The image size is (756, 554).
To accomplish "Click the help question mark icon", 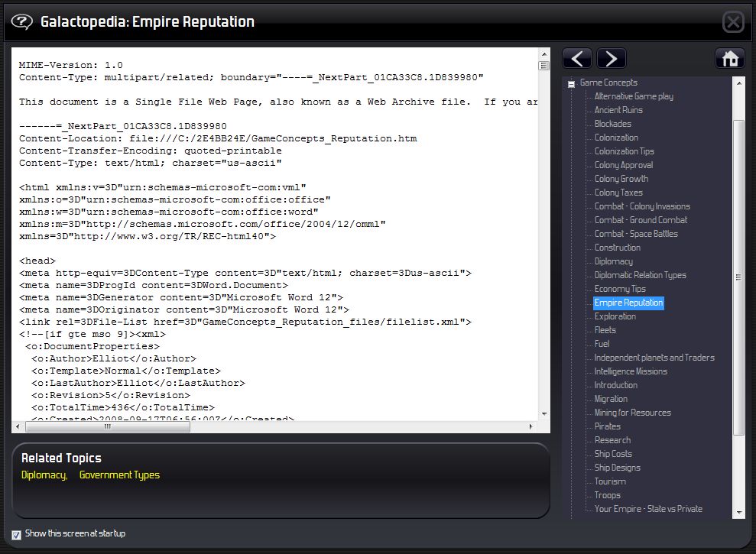I will 21,21.
